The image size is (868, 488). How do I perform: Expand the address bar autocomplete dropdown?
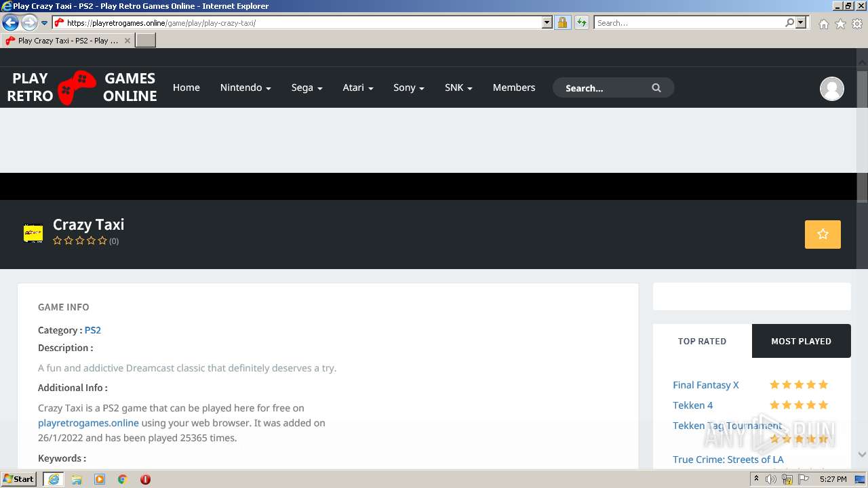click(547, 22)
